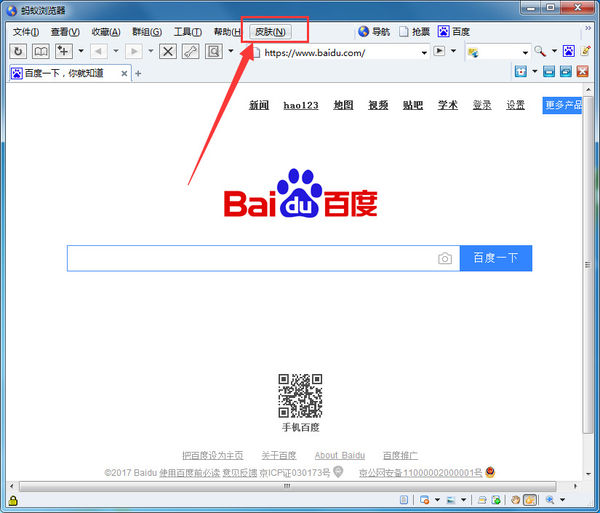This screenshot has width=600, height=513.
Task: Click the 更多产品 button
Action: [x=562, y=105]
